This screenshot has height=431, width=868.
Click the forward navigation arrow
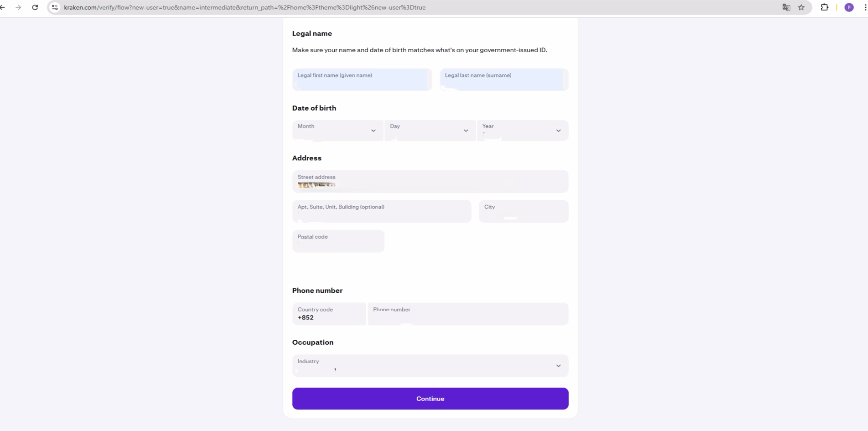18,7
